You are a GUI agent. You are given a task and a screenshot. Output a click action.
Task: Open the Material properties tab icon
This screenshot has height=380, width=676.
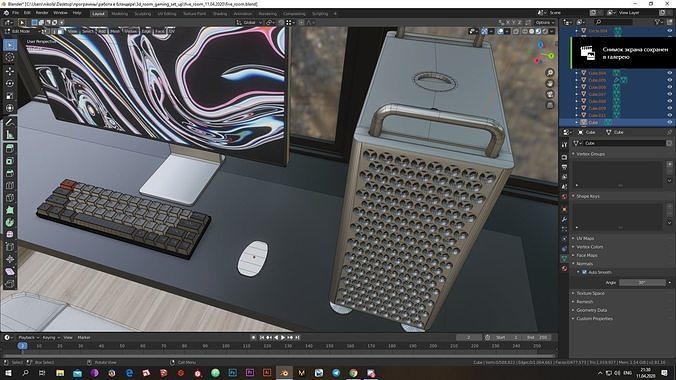(564, 269)
